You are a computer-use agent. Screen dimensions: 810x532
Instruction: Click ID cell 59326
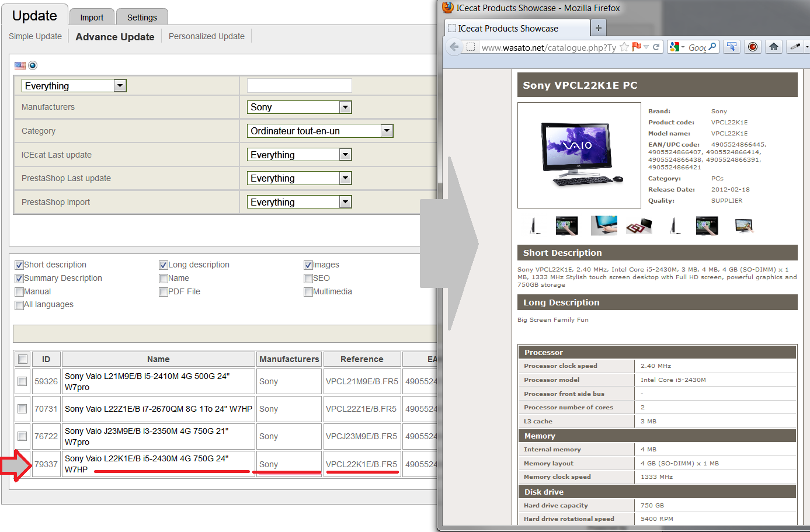[46, 381]
